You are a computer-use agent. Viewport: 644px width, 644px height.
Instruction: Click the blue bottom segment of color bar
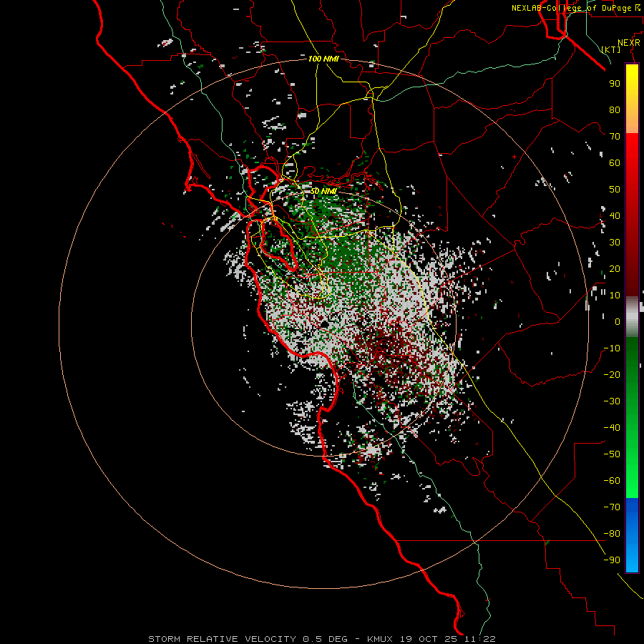[632, 535]
